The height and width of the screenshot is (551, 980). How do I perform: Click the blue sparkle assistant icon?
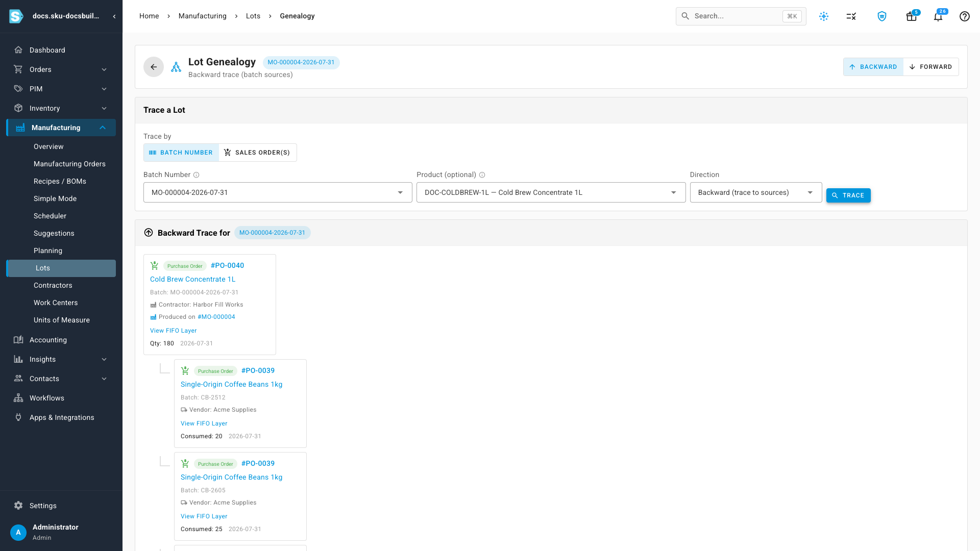(x=824, y=16)
